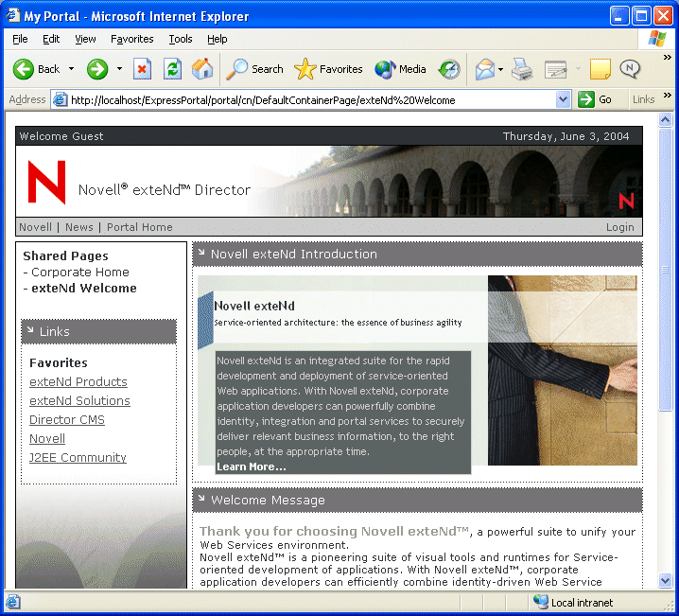The width and height of the screenshot is (679, 616).
Task: Open the Favorites menu
Action: pyautogui.click(x=132, y=39)
